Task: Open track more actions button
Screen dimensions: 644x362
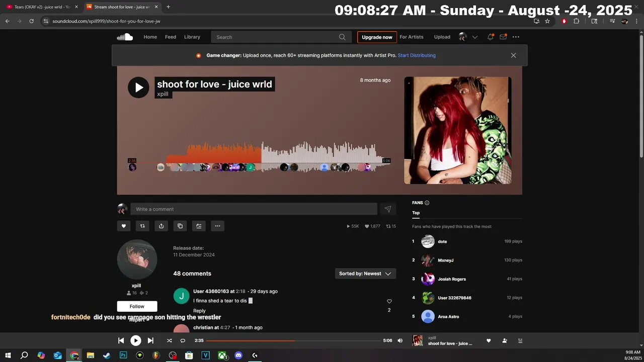Action: point(217,226)
